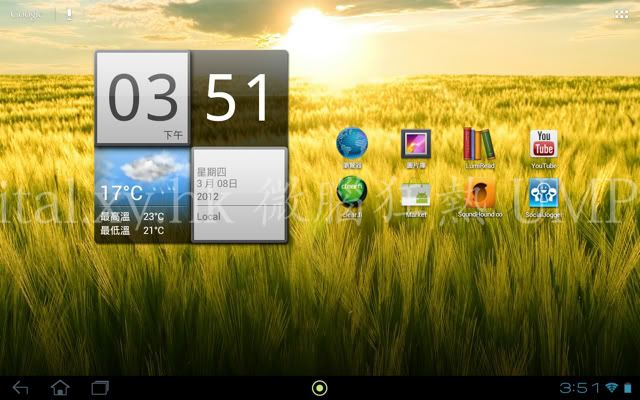
Task: Open the clear.fi app
Action: [352, 192]
